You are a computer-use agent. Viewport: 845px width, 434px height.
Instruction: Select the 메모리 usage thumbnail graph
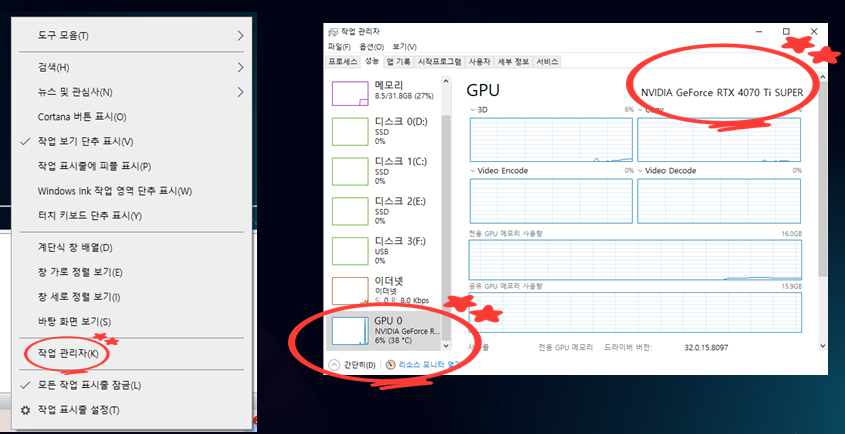tap(350, 93)
